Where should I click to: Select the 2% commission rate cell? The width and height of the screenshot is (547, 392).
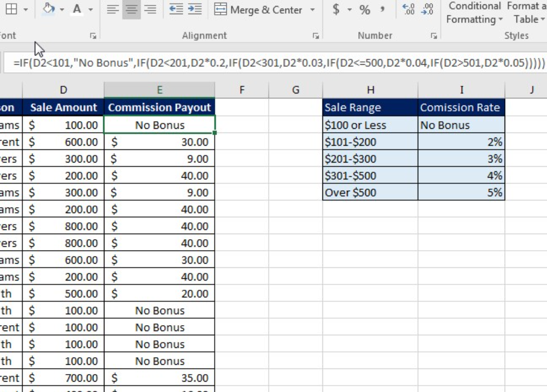point(461,142)
